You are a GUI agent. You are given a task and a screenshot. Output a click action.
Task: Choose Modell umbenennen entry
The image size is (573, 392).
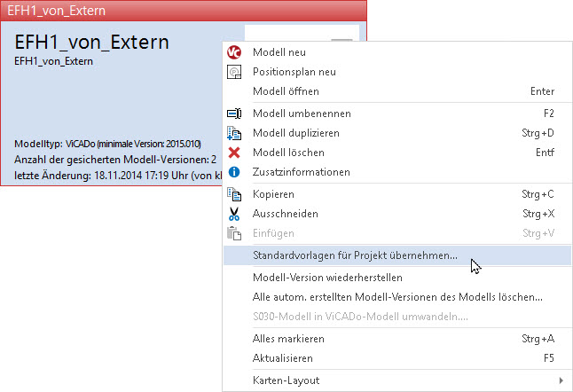click(x=396, y=114)
